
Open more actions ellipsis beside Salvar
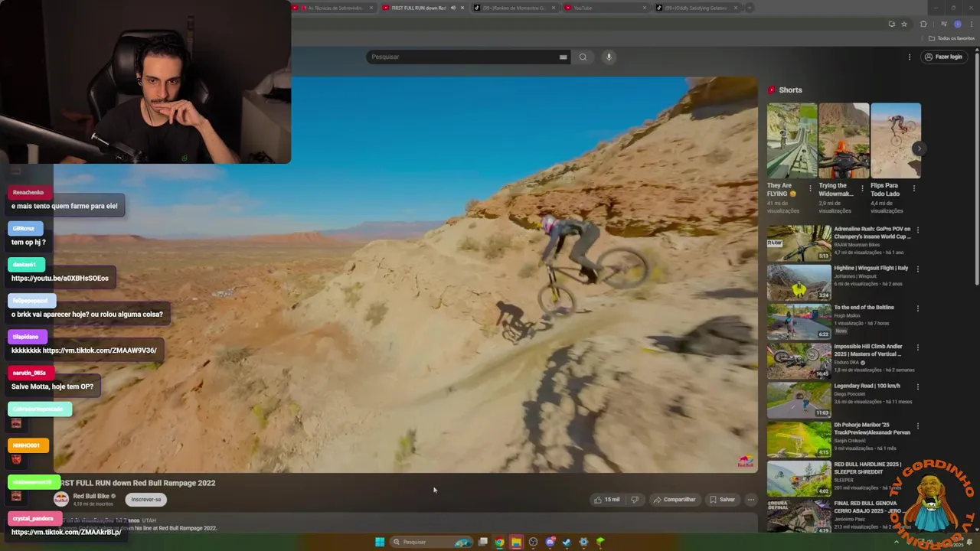pos(751,500)
